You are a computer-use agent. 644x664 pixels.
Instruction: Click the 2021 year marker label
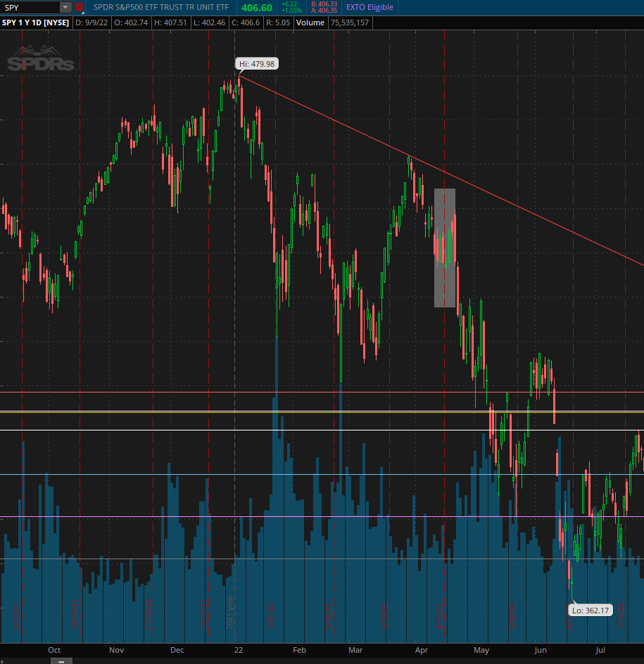[230, 612]
